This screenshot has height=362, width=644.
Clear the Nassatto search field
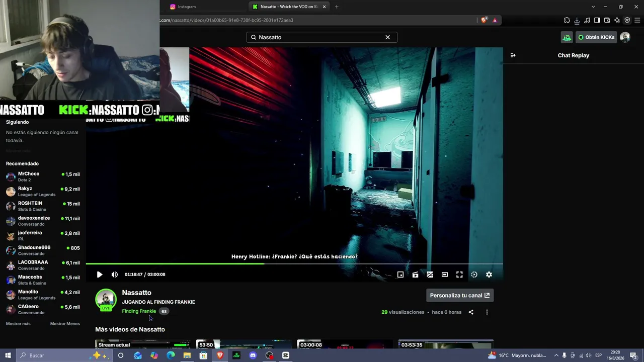tap(387, 37)
